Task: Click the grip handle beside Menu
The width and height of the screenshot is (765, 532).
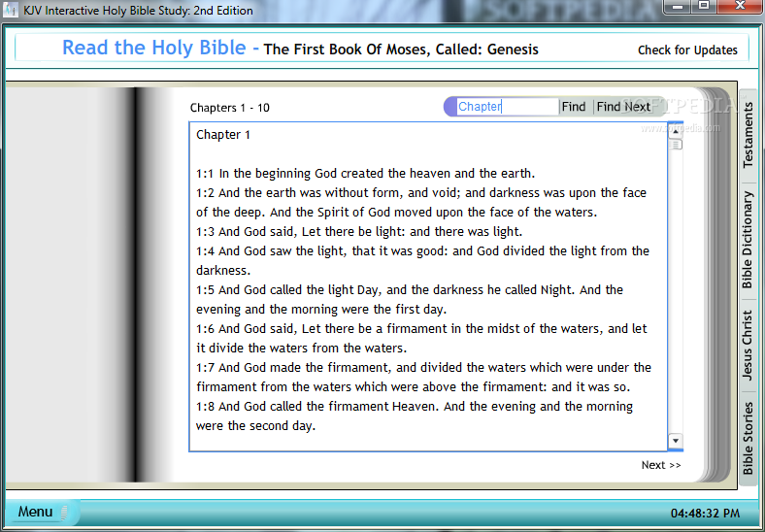Action: click(x=64, y=513)
